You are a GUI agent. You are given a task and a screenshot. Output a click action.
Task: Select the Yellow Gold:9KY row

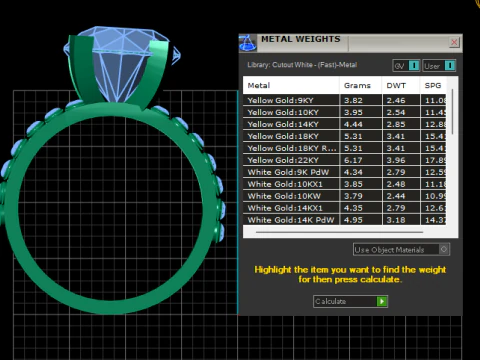[x=344, y=100]
